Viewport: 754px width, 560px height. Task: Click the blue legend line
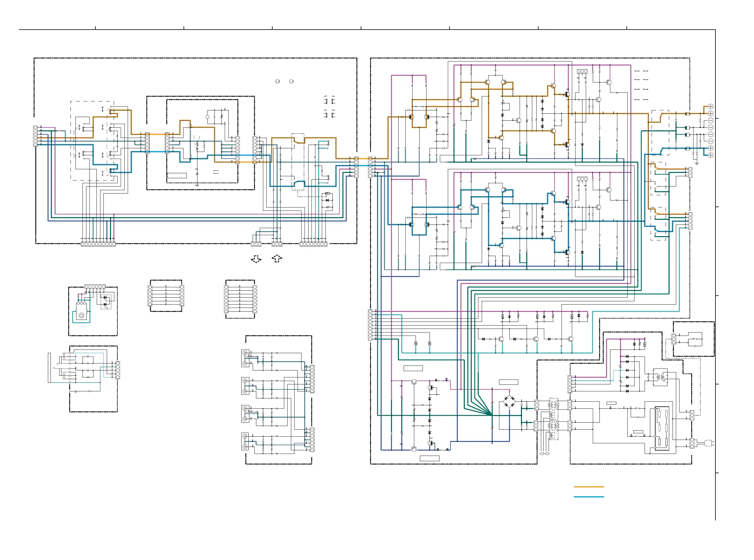[x=589, y=497]
